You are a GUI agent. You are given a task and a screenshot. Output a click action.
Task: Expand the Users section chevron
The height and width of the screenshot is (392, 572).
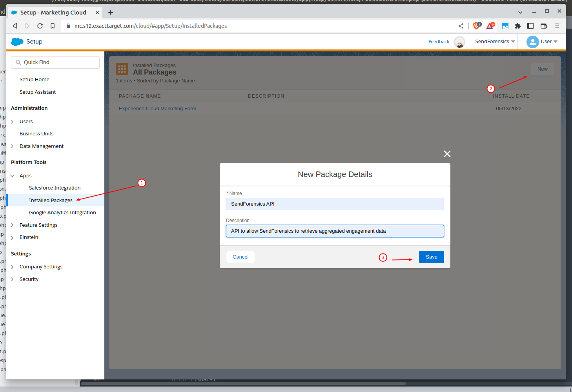coord(12,122)
